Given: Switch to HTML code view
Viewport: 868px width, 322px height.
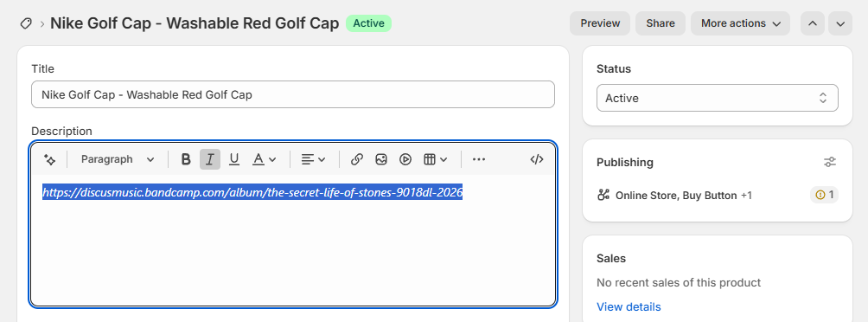Looking at the screenshot, I should click(536, 159).
